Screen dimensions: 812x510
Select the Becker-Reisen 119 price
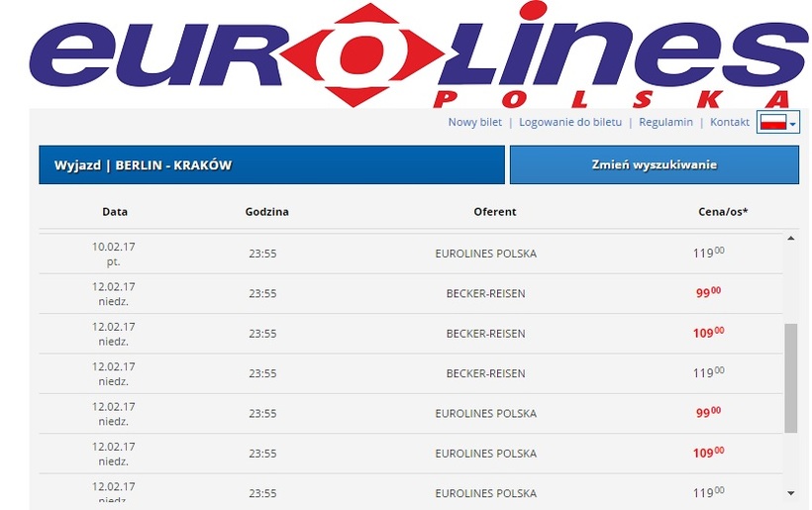pyautogui.click(x=708, y=372)
